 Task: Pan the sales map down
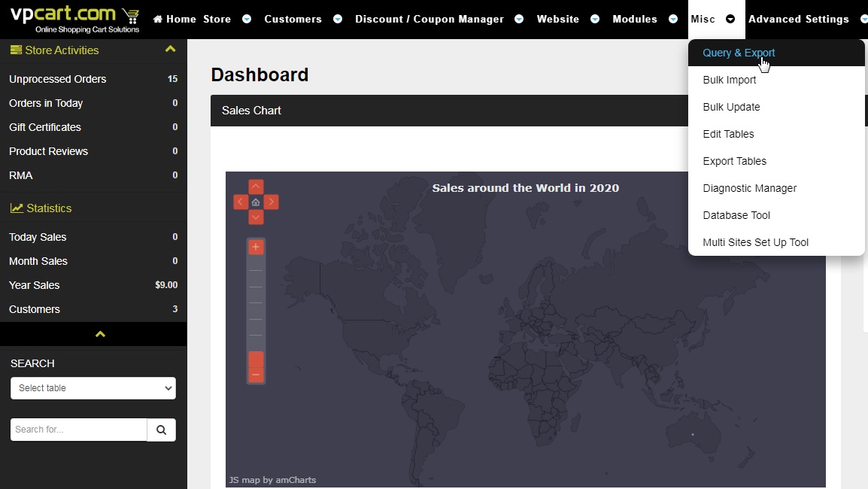pos(256,217)
